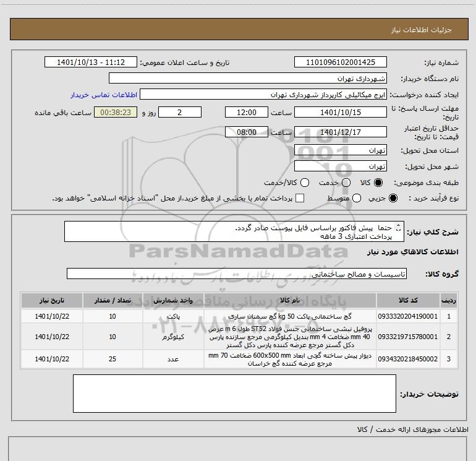Click unit cell عدد in row 3

point(173,359)
